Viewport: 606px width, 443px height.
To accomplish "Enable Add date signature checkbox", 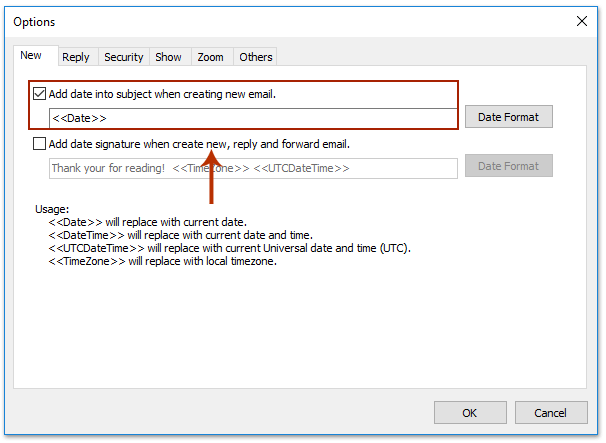I will (40, 144).
